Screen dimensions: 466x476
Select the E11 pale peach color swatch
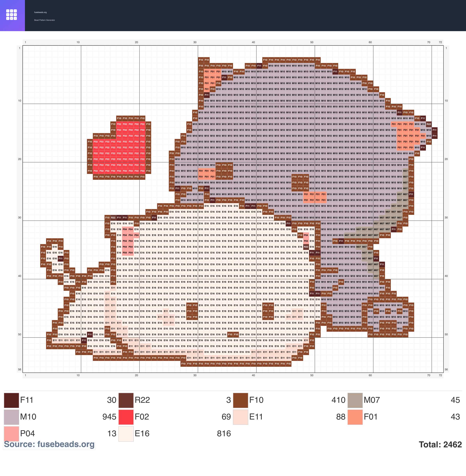[x=241, y=417]
